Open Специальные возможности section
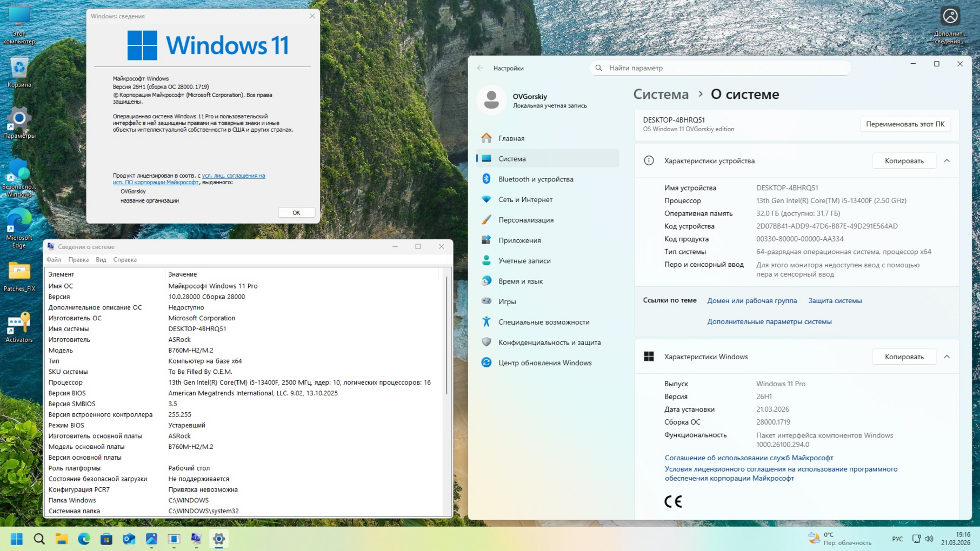Viewport: 980px width, 551px height. (x=543, y=322)
